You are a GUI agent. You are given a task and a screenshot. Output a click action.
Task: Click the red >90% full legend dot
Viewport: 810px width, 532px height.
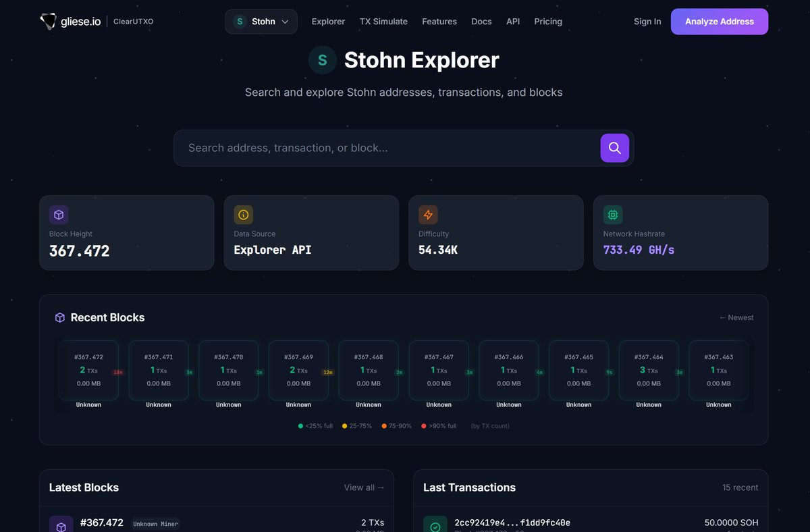[x=424, y=426]
